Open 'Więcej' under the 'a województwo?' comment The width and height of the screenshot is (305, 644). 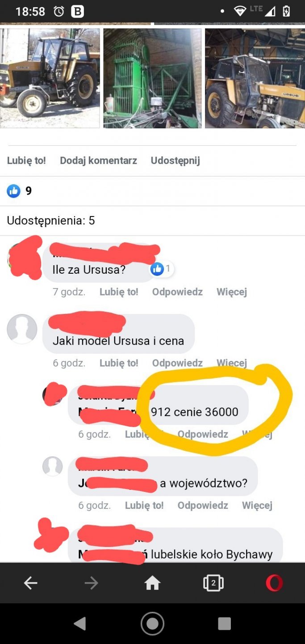pyautogui.click(x=257, y=505)
